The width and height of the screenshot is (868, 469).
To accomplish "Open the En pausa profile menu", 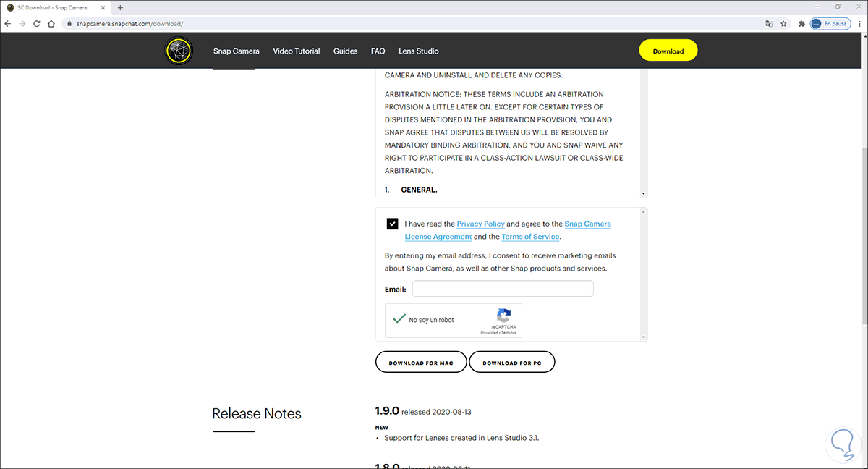I will (830, 23).
